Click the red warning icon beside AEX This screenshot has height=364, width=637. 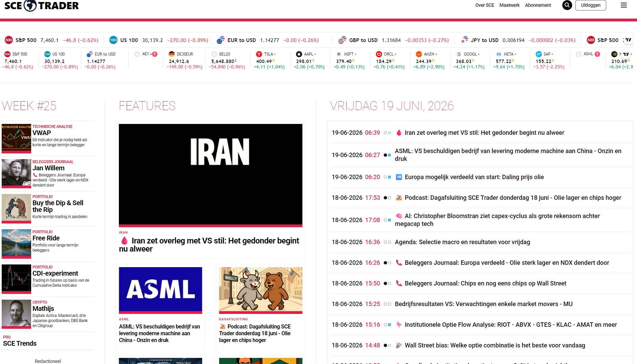155,54
